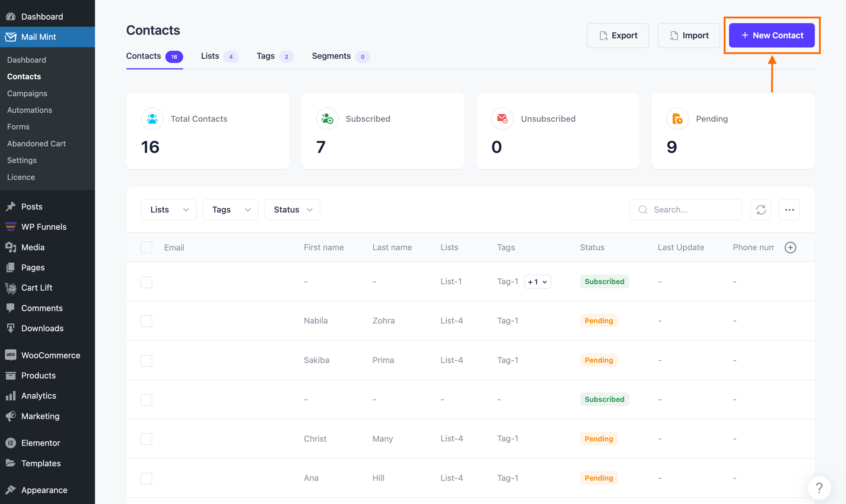Image resolution: width=846 pixels, height=504 pixels.
Task: Expand the Tags filter dropdown
Action: [x=230, y=209]
